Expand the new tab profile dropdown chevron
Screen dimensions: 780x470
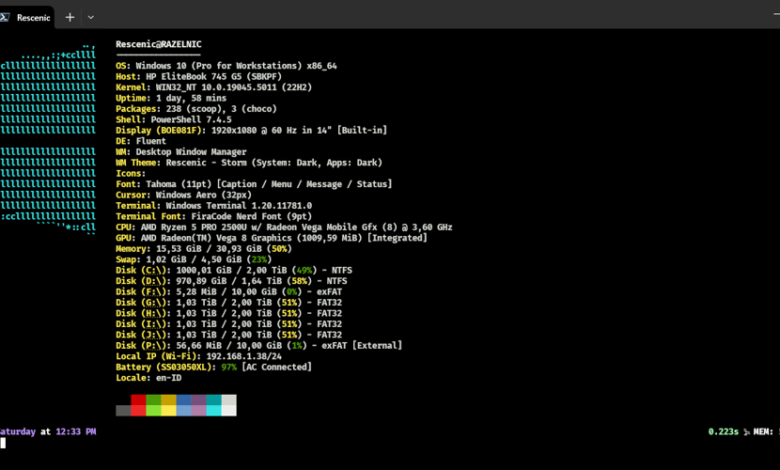(91, 17)
